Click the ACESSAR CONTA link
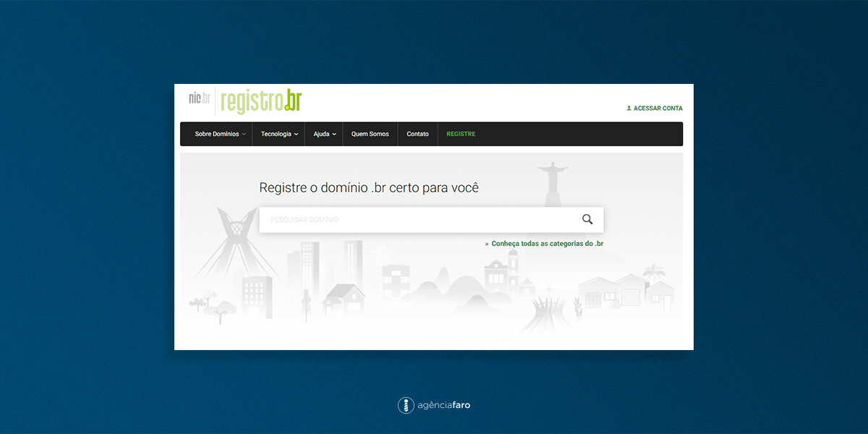The image size is (868, 434). [658, 109]
